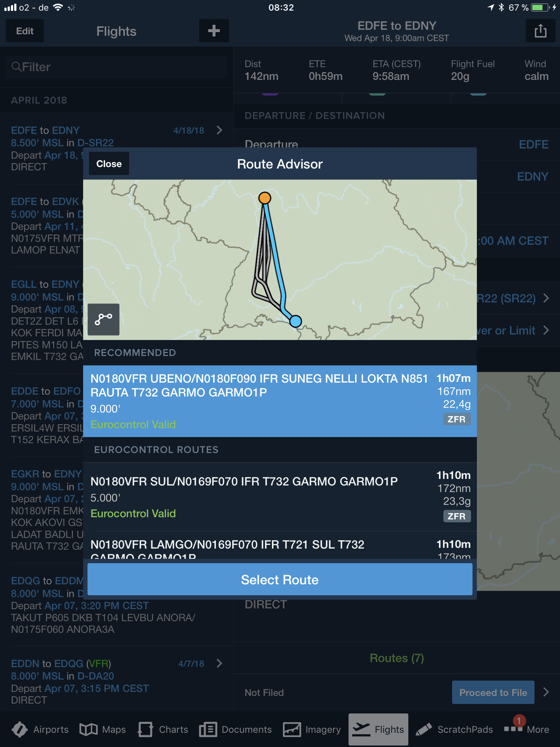Tap the add new flight plus icon

tap(214, 31)
